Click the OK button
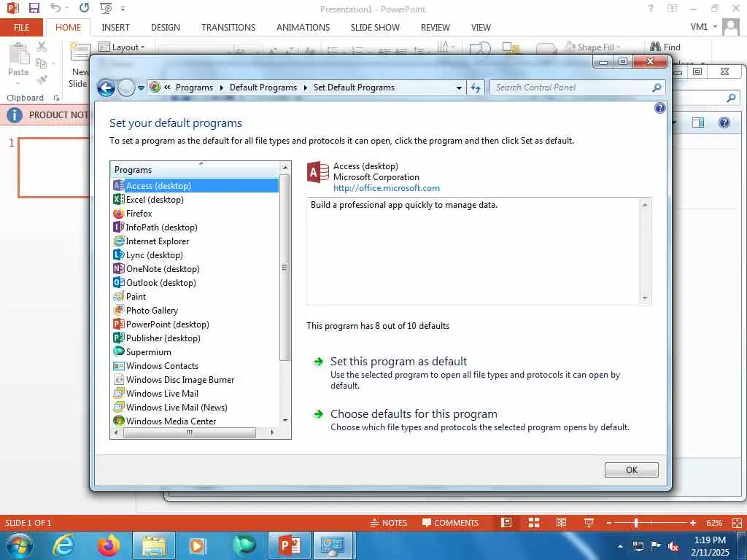This screenshot has height=560, width=747. [x=631, y=470]
